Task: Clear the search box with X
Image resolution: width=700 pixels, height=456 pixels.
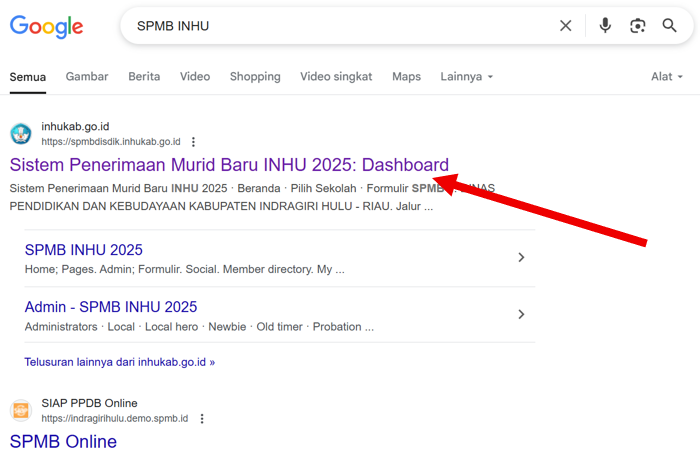Action: (x=565, y=26)
